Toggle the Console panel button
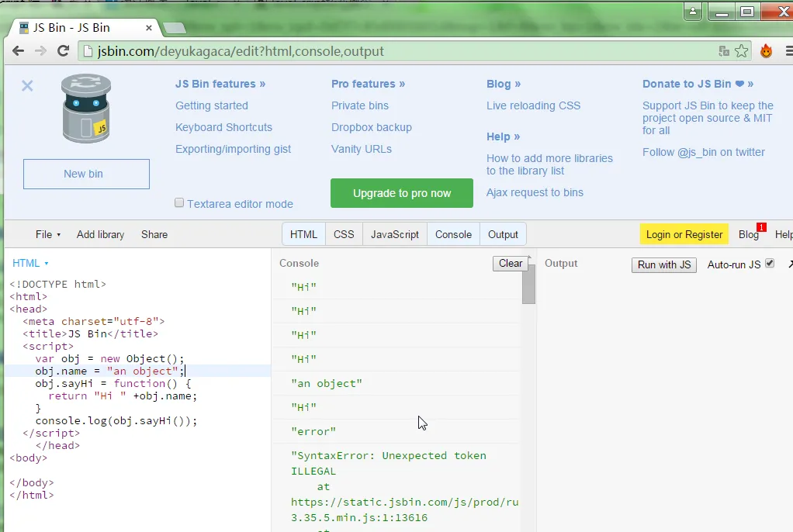This screenshot has height=532, width=793. (x=453, y=234)
